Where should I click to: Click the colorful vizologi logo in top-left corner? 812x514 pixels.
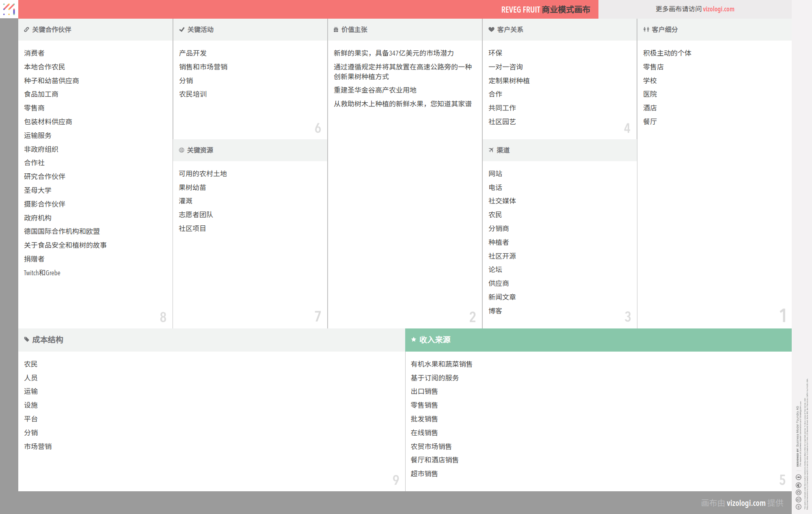pyautogui.click(x=9, y=9)
